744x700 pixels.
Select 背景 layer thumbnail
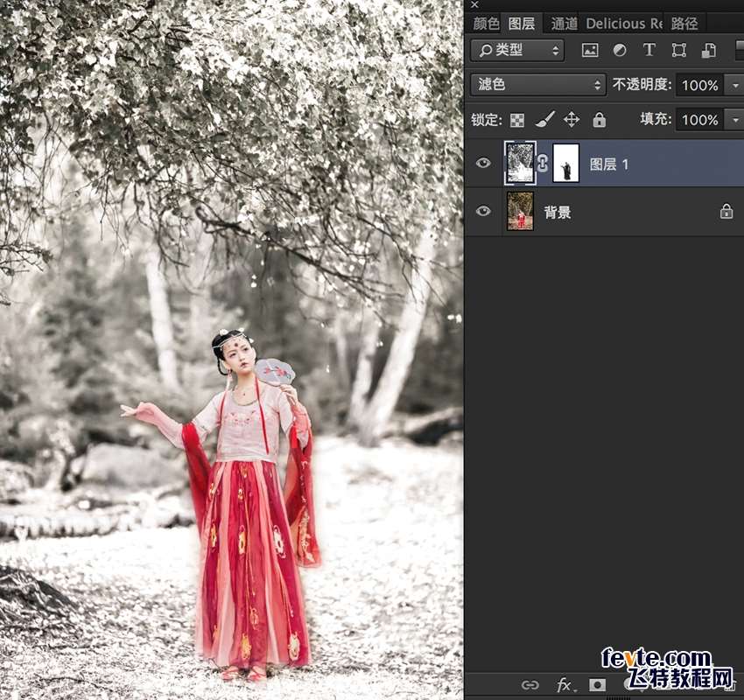(x=520, y=211)
